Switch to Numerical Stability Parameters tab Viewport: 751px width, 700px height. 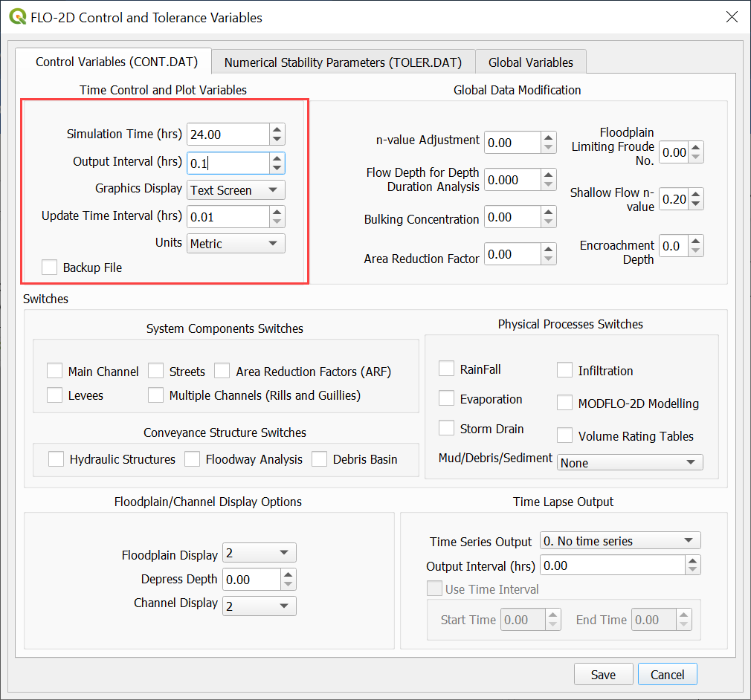pyautogui.click(x=343, y=62)
